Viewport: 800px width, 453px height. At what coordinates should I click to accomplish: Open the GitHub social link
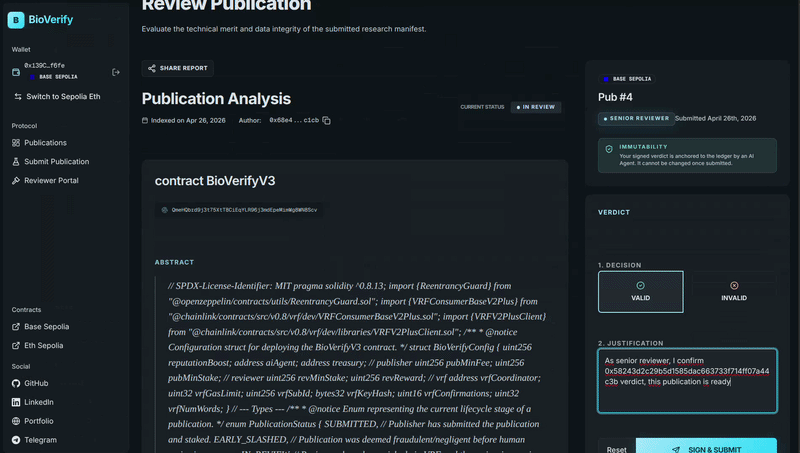(x=36, y=383)
